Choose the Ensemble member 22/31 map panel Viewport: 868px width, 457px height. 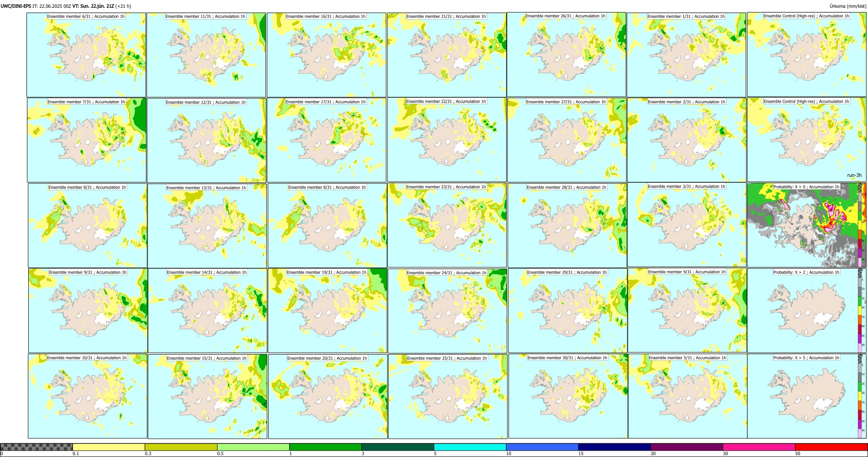coord(447,139)
